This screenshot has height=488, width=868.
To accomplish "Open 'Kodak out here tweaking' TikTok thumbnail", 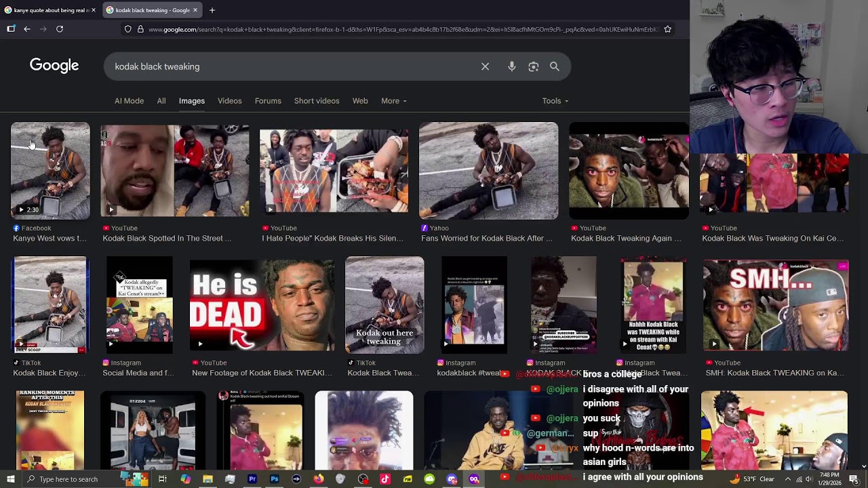I will click(384, 305).
